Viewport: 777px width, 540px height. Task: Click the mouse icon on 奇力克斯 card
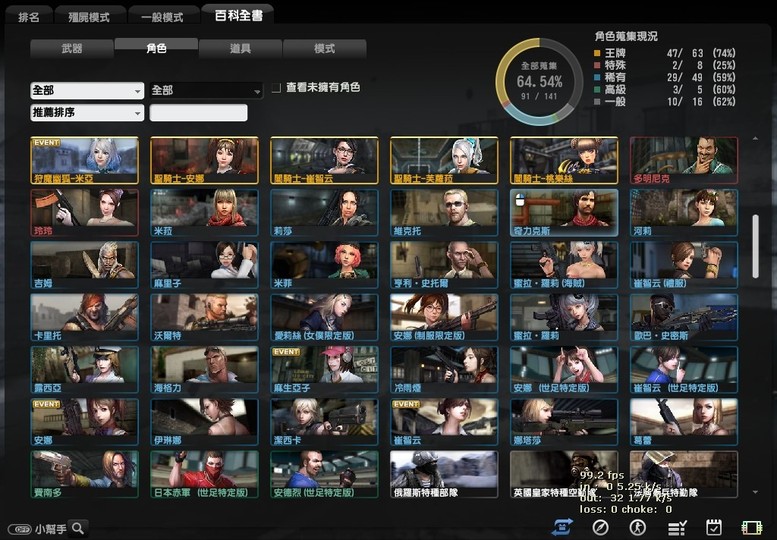point(519,199)
